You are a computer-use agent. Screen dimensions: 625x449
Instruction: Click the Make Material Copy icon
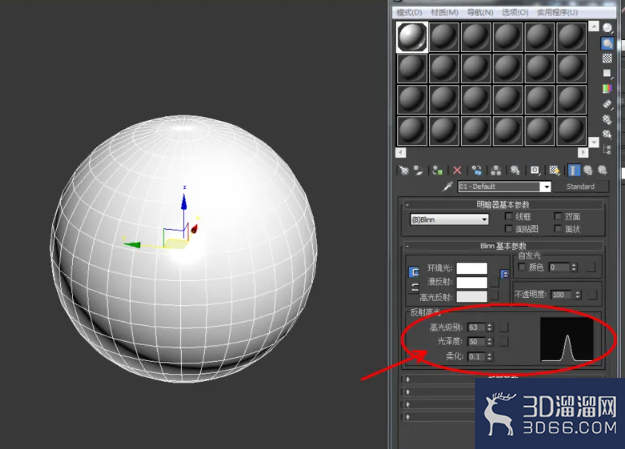pos(477,171)
